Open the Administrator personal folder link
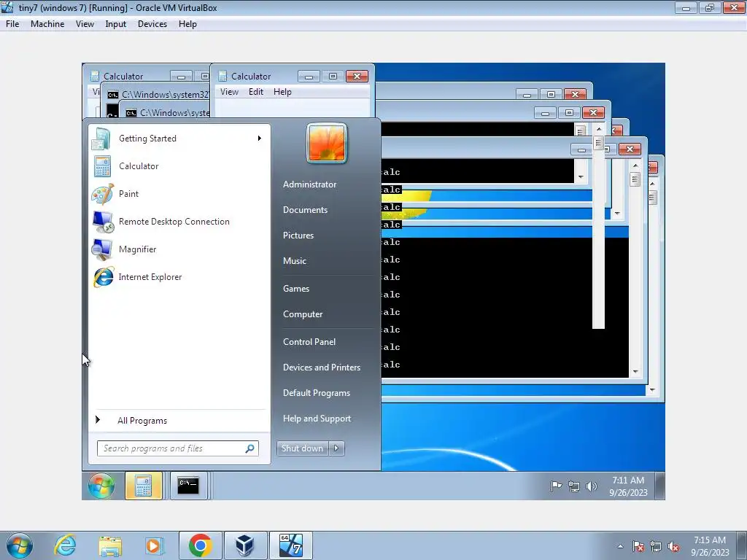Viewport: 747px width, 560px height. point(309,184)
